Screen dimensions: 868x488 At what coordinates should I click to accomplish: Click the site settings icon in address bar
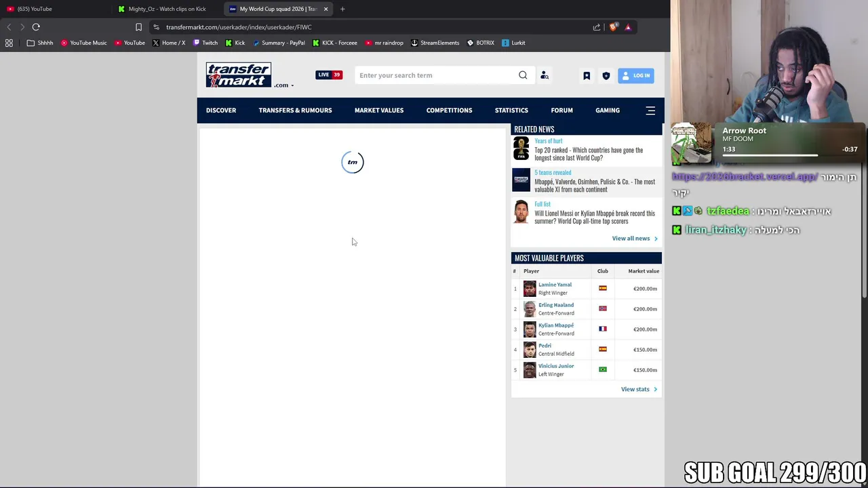click(x=156, y=27)
